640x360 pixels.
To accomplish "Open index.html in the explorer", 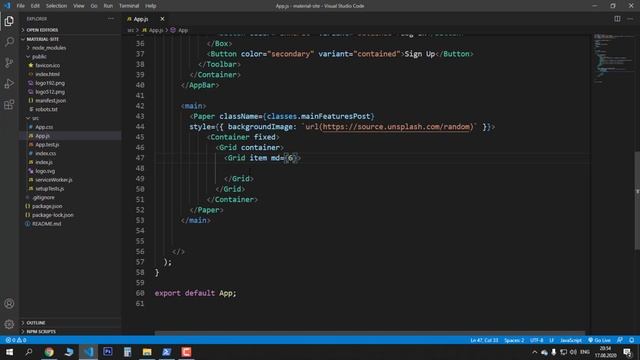I will (x=47, y=74).
